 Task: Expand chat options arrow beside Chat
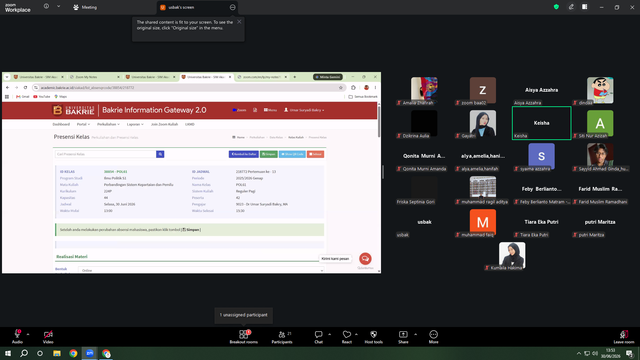point(329,334)
